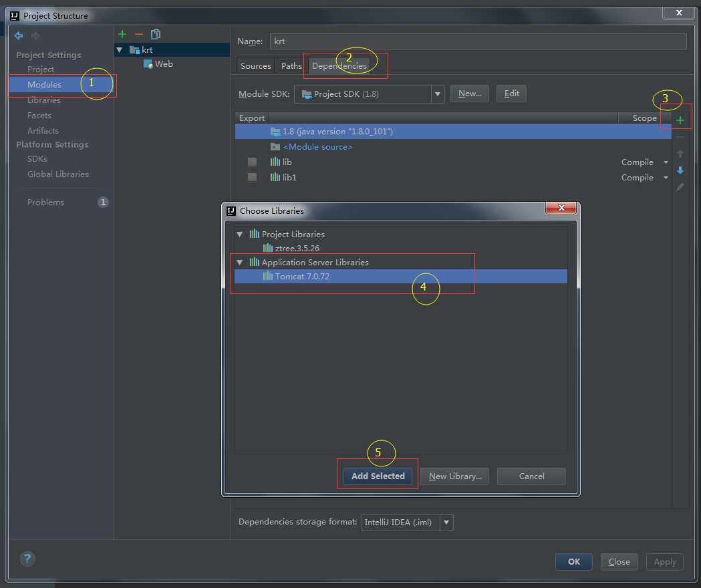This screenshot has height=588, width=701.
Task: Select Application Server Libraries row
Action: click(400, 263)
